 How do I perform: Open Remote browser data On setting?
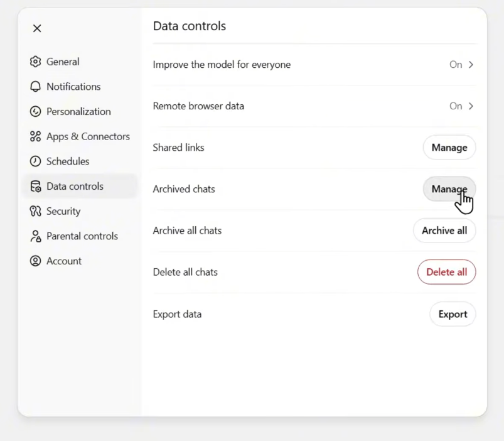[x=456, y=106]
